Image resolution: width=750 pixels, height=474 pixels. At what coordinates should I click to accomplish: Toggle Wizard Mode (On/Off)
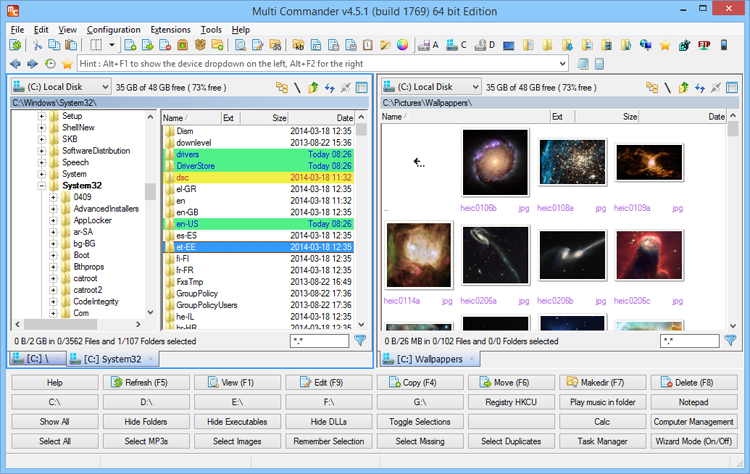[695, 441]
